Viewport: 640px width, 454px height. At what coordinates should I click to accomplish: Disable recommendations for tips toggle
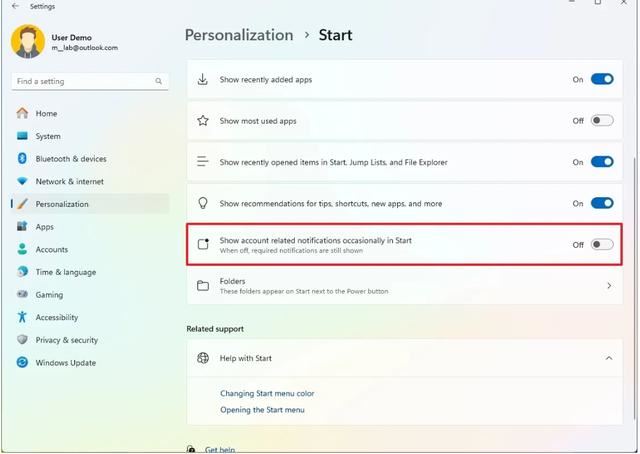point(602,203)
